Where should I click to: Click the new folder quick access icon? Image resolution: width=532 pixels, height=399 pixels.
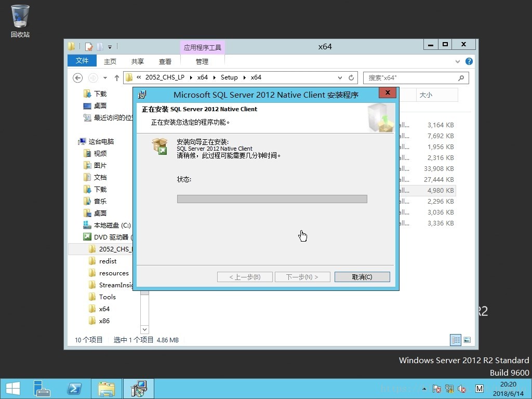[x=100, y=46]
